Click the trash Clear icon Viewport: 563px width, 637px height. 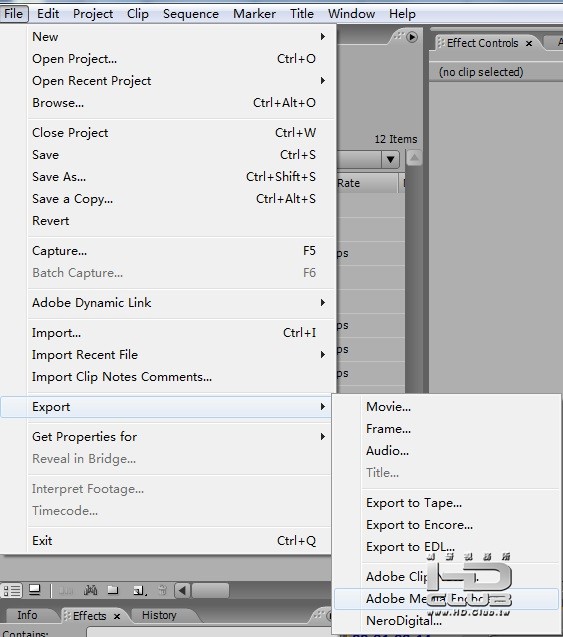(x=162, y=590)
